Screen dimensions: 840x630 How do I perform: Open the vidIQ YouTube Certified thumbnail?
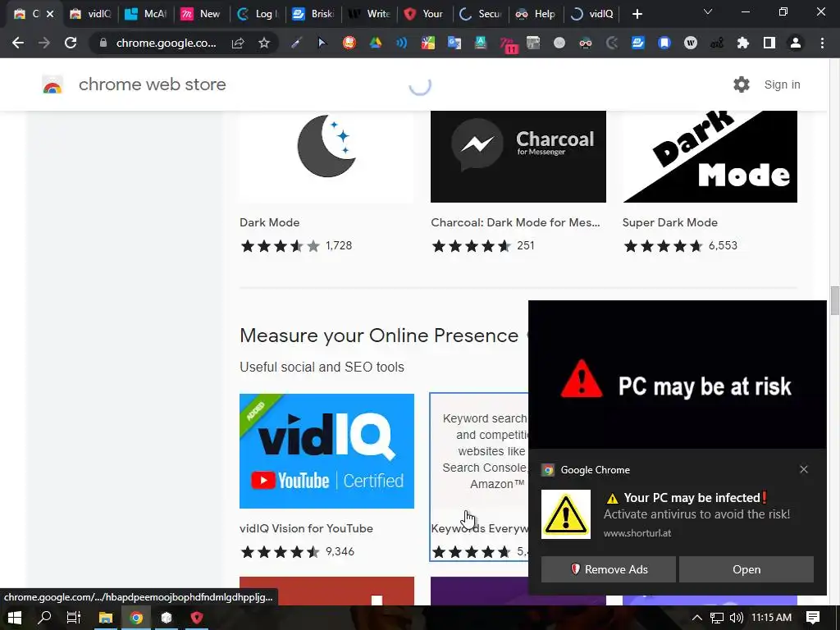[x=326, y=451]
